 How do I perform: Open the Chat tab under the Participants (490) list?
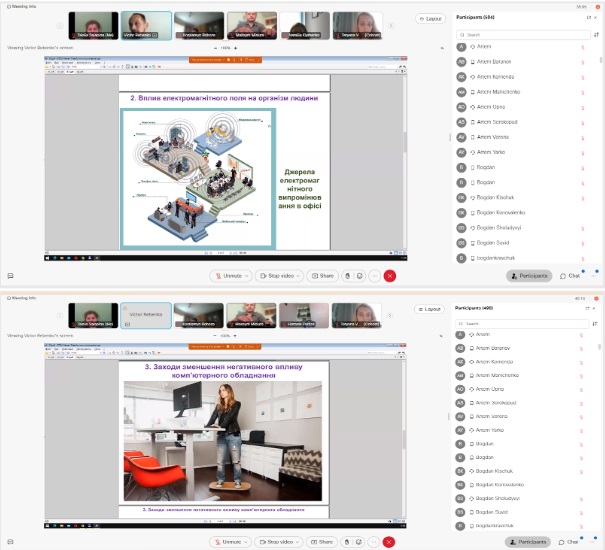(570, 542)
